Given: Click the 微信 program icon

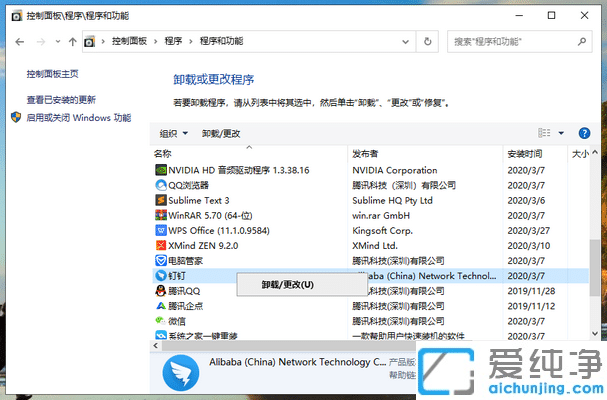Looking at the screenshot, I should coord(161,320).
